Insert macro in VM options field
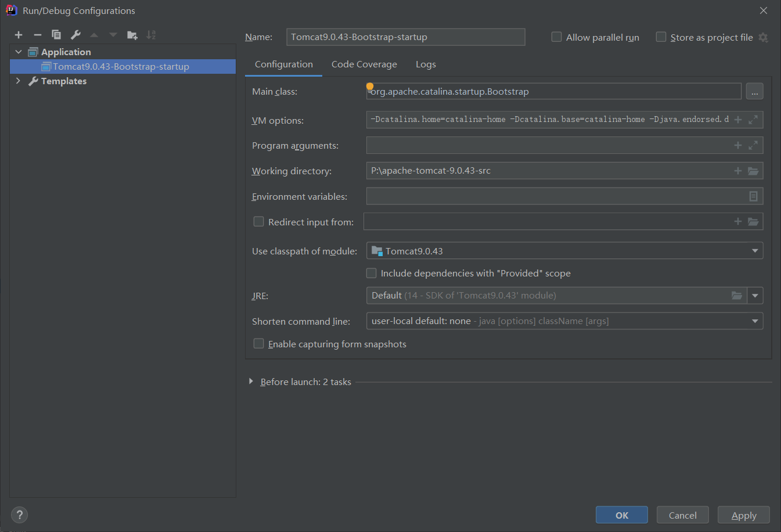Screen dimensions: 781x532 [x=738, y=120]
